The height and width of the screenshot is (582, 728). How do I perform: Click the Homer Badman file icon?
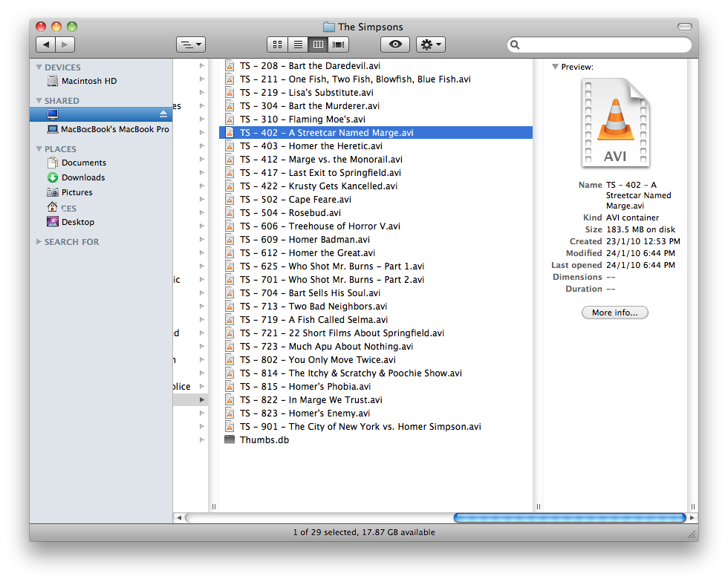click(x=230, y=240)
